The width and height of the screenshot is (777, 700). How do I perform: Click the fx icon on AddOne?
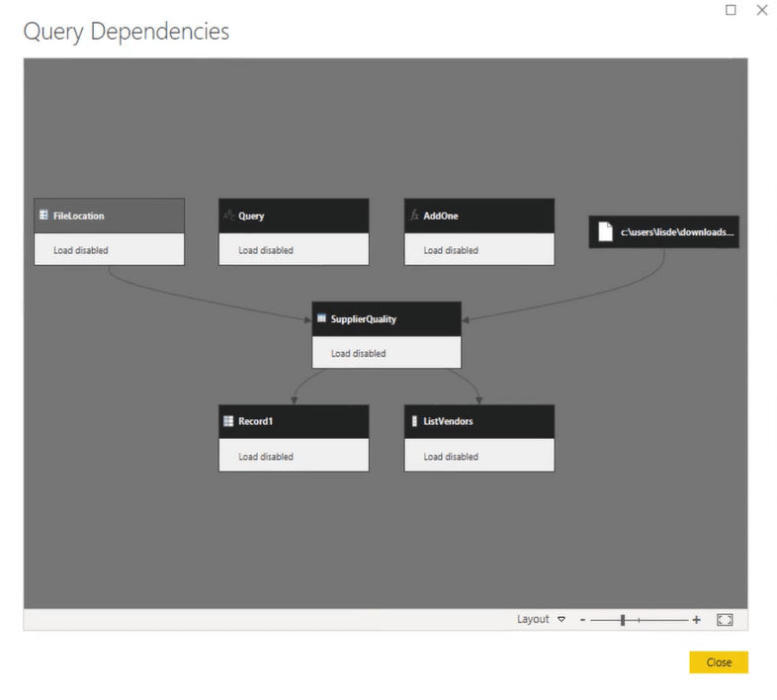414,216
